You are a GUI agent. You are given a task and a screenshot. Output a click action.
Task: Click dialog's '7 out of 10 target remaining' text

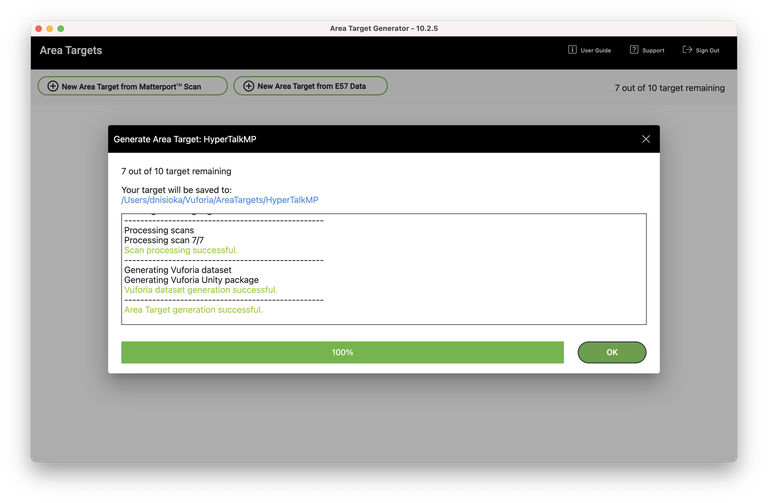pos(176,171)
